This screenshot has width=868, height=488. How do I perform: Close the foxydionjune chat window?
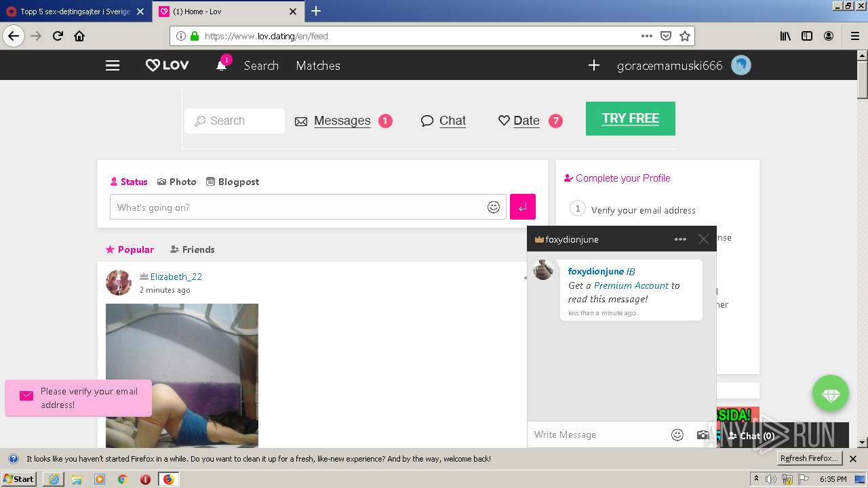[x=703, y=239]
